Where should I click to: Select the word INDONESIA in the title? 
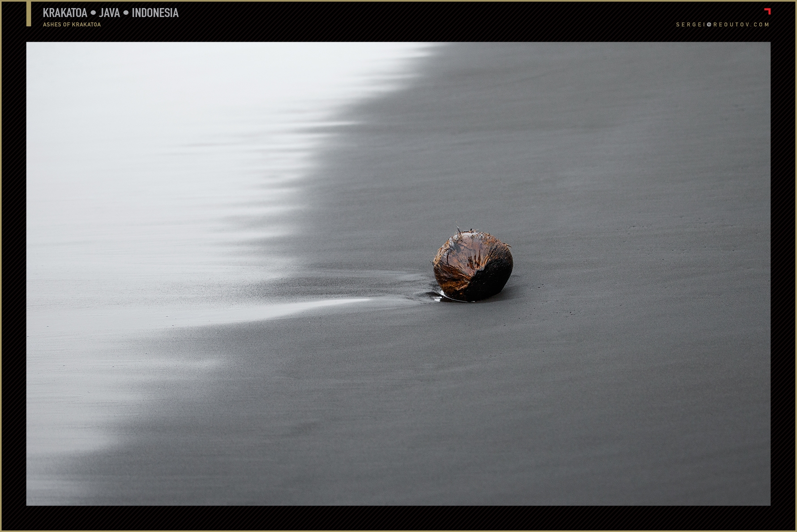155,13
